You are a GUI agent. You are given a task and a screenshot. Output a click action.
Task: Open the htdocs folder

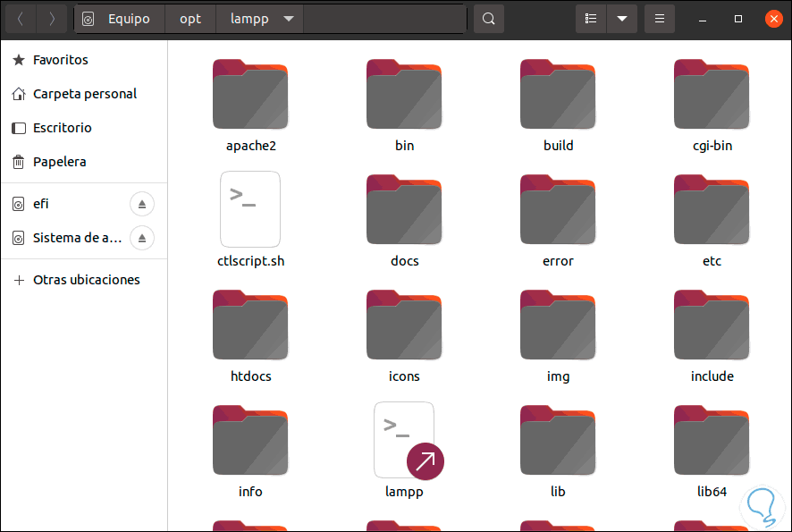(x=250, y=325)
